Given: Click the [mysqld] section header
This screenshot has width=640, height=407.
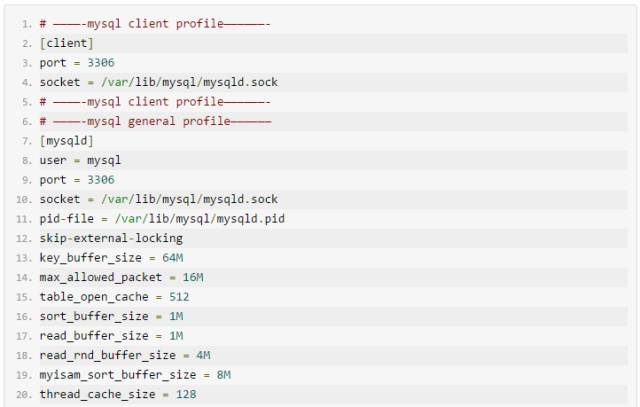Looking at the screenshot, I should 67,141.
